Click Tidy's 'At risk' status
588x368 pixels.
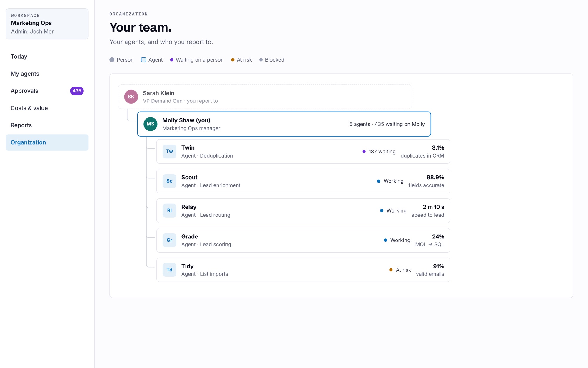tap(400, 270)
